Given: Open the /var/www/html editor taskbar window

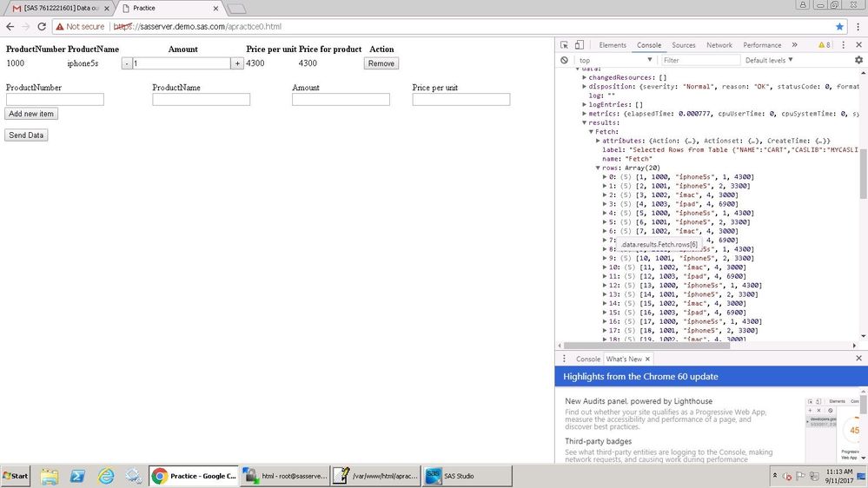Looking at the screenshot, I should 376,476.
